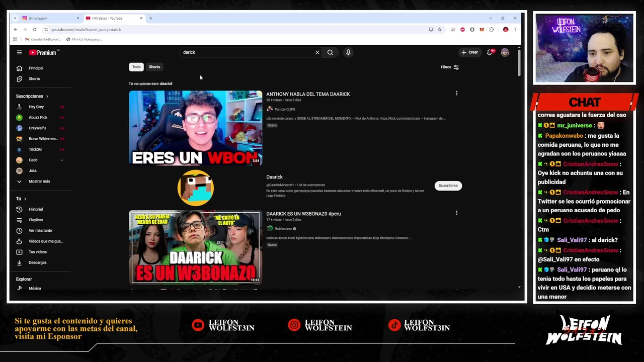Screen dimensions: 644x362
Task: Open Descargas in the sidebar
Action: pyautogui.click(x=38, y=262)
